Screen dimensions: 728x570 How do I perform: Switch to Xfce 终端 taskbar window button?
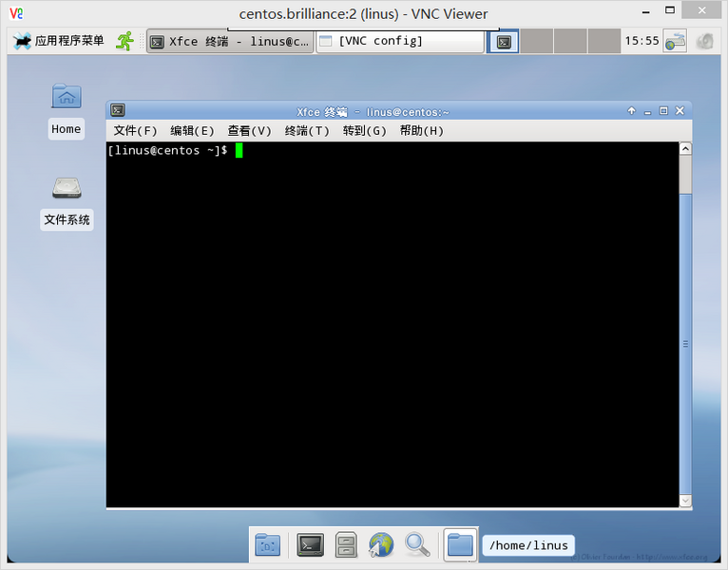230,41
